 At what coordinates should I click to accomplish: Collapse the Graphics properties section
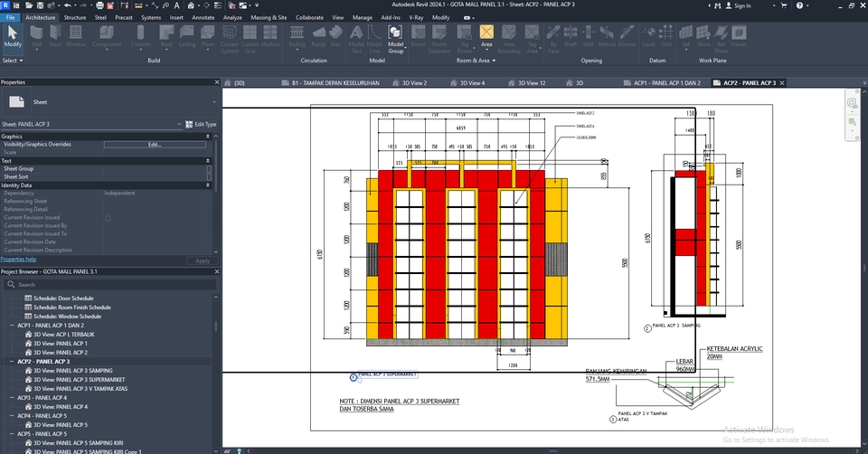(208, 137)
